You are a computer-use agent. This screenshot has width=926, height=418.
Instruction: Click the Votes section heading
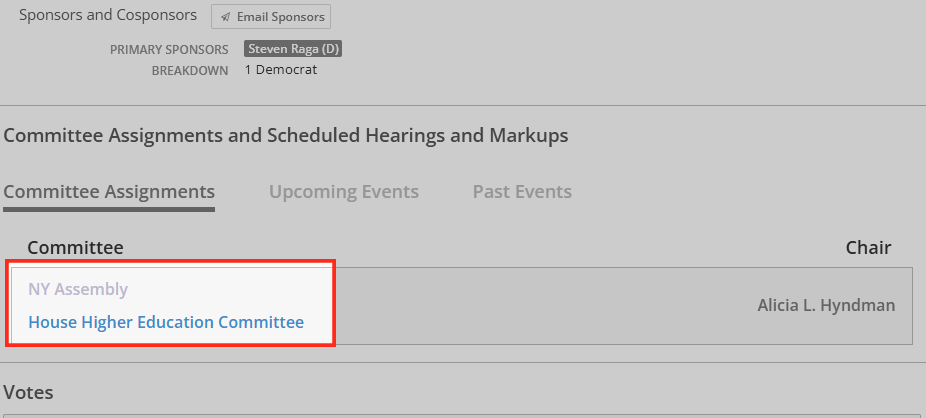coord(28,392)
